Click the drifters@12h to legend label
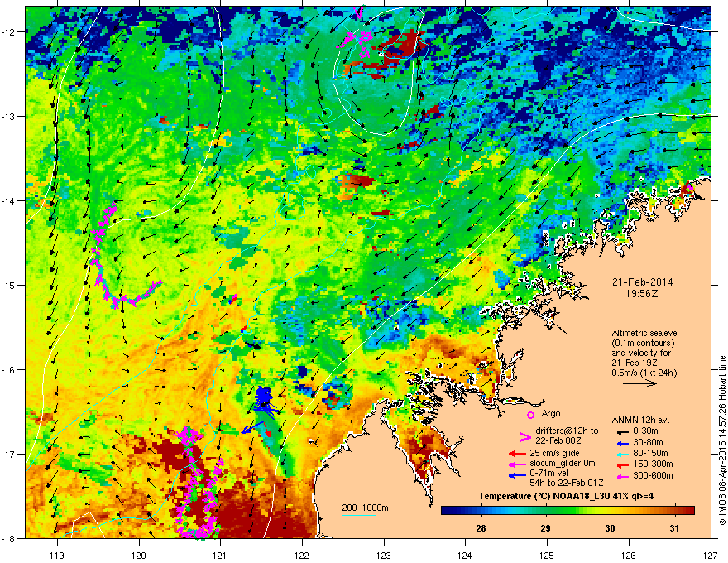728x563 pixels. (x=567, y=431)
